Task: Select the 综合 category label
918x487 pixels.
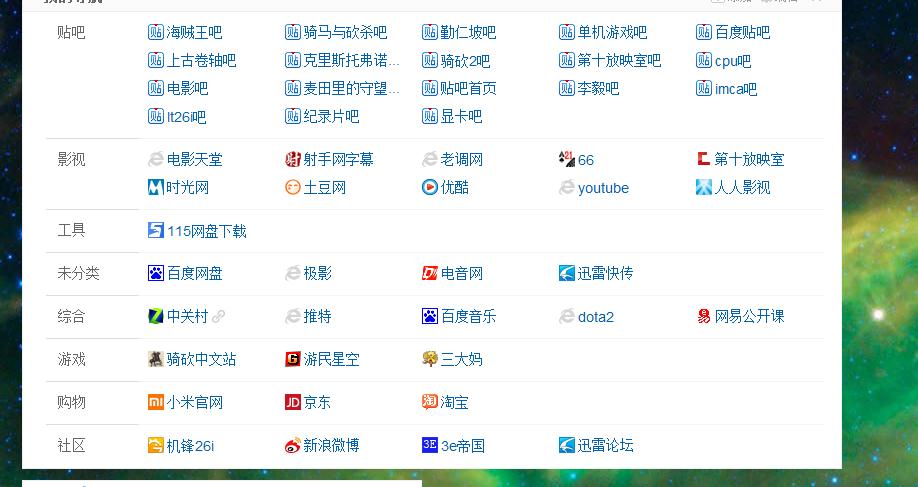Action: (x=71, y=317)
